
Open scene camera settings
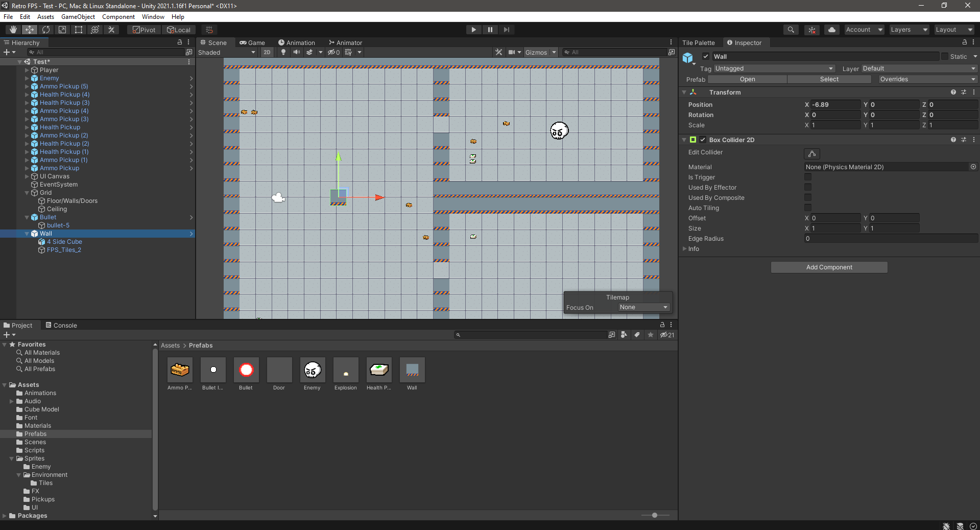(x=512, y=52)
